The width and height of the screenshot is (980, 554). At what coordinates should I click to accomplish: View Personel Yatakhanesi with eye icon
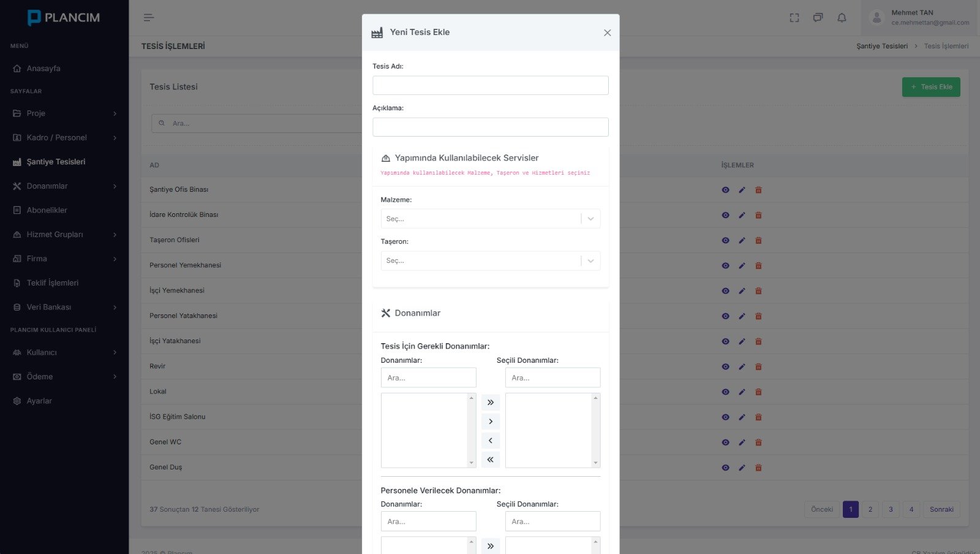click(x=725, y=316)
